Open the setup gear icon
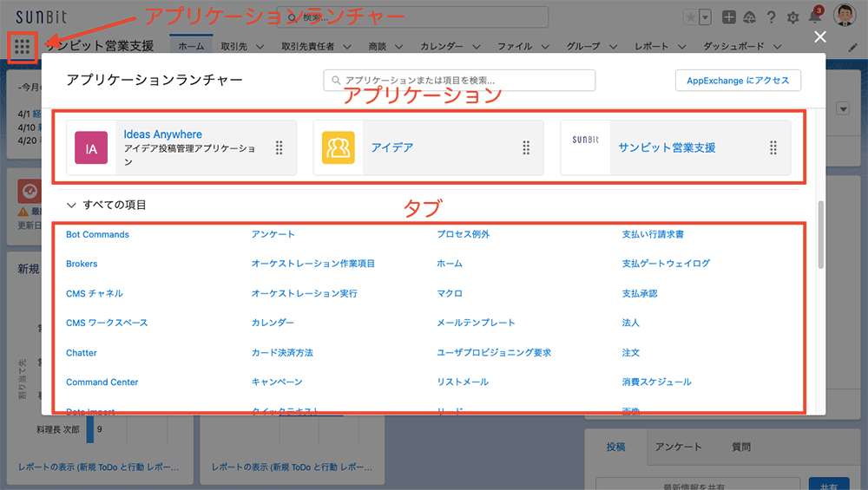This screenshot has width=868, height=490. (x=792, y=17)
